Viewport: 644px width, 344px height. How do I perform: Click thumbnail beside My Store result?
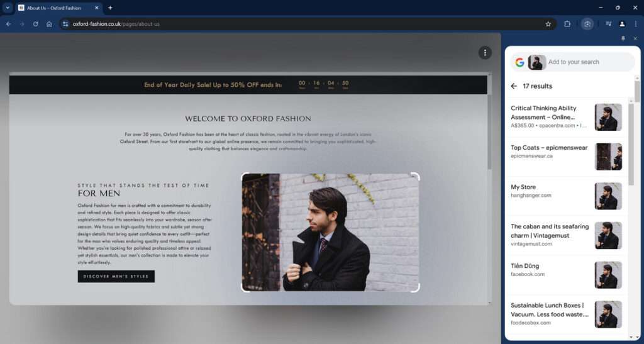coord(608,196)
